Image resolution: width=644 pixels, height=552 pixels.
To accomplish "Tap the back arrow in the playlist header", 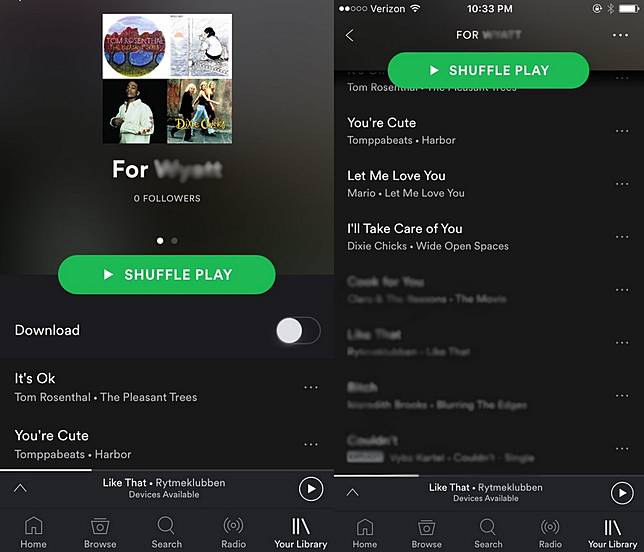I will [350, 35].
